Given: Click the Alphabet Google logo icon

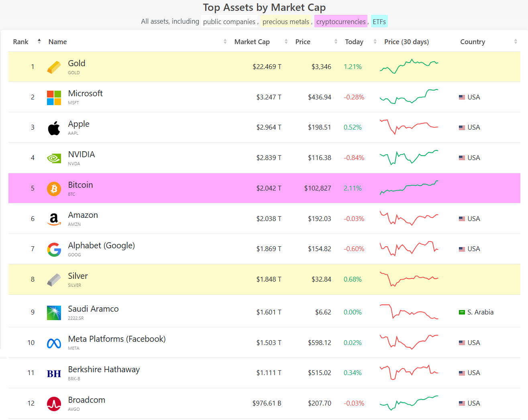Looking at the screenshot, I should coord(54,250).
